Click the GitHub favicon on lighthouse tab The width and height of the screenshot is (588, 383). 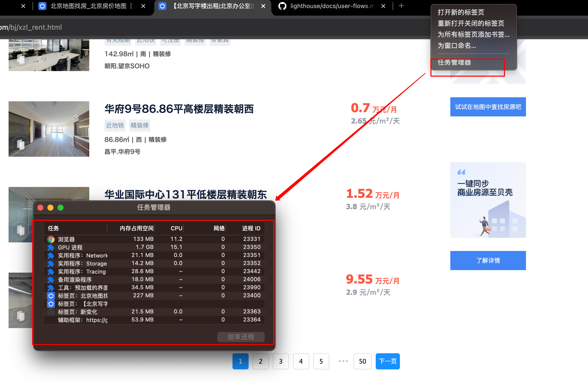click(282, 6)
